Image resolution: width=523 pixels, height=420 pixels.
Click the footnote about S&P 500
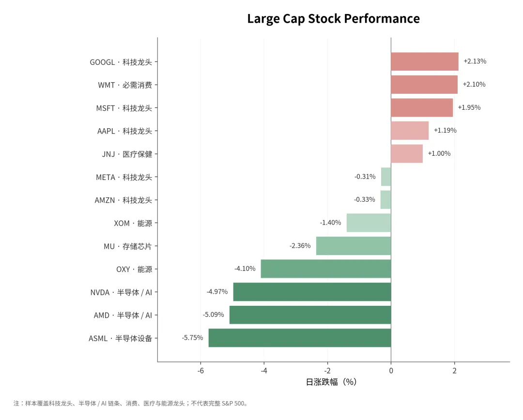130,404
